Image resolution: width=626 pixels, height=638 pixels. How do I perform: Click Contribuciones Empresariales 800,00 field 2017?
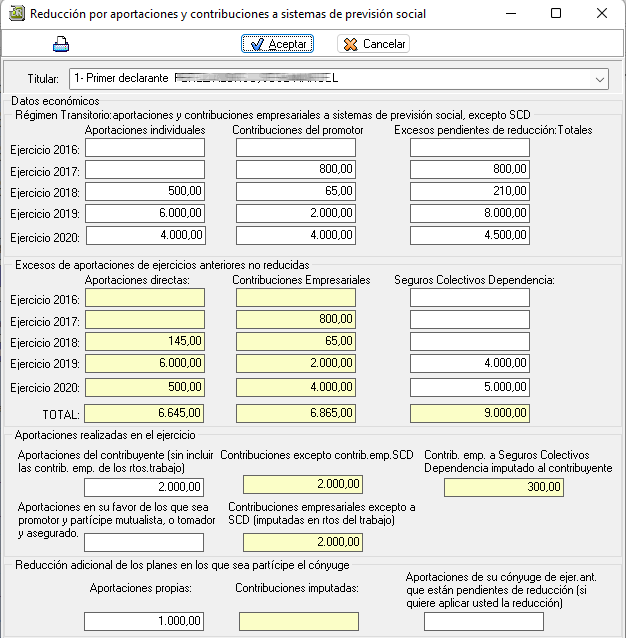[x=296, y=320]
